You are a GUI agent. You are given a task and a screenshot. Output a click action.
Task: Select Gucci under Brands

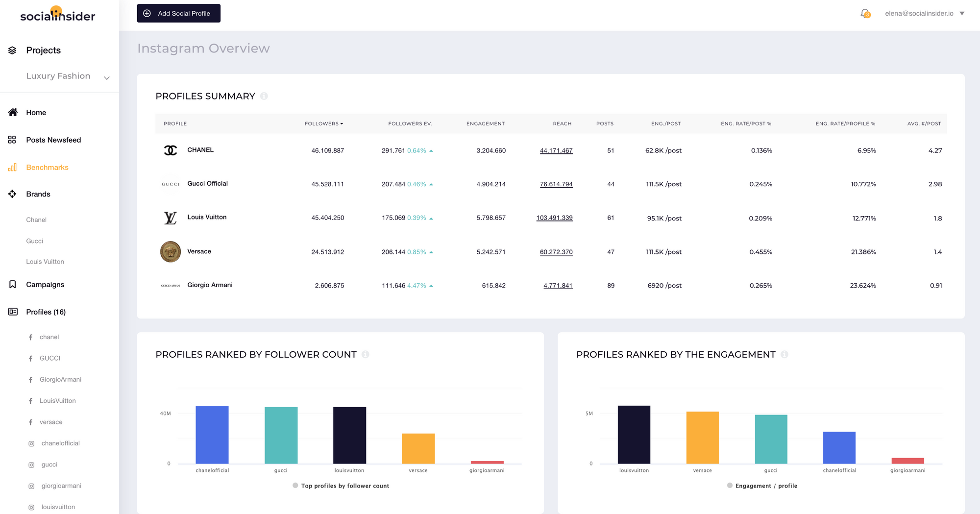click(x=34, y=241)
